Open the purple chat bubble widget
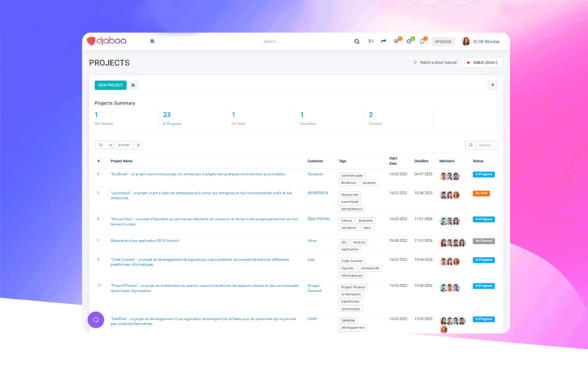 tap(96, 320)
